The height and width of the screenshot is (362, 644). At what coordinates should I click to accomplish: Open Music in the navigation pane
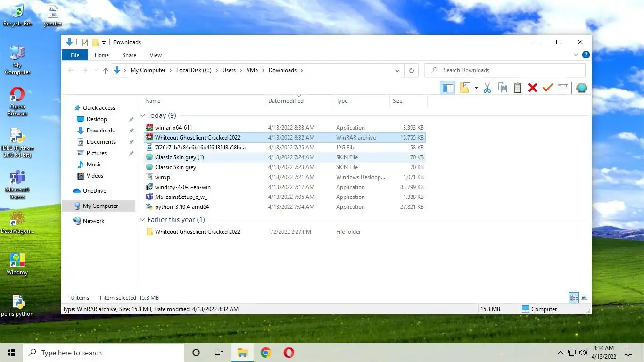[x=94, y=165]
